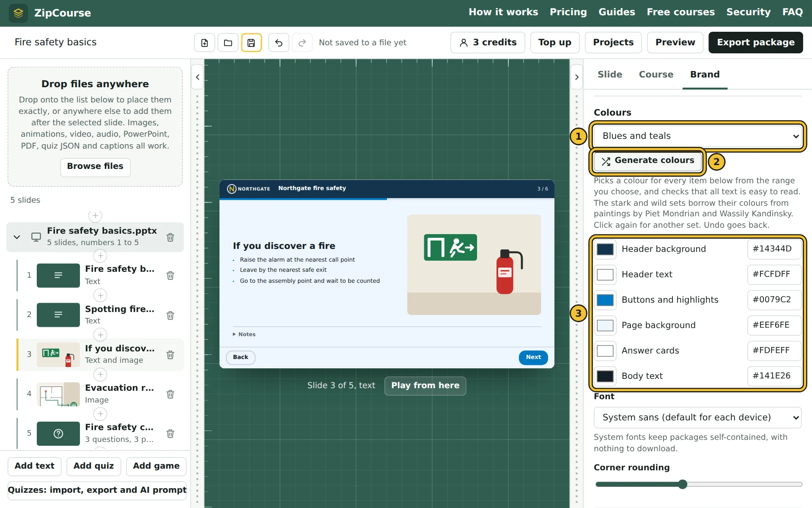Open Top up credits
The width and height of the screenshot is (812, 508).
554,42
